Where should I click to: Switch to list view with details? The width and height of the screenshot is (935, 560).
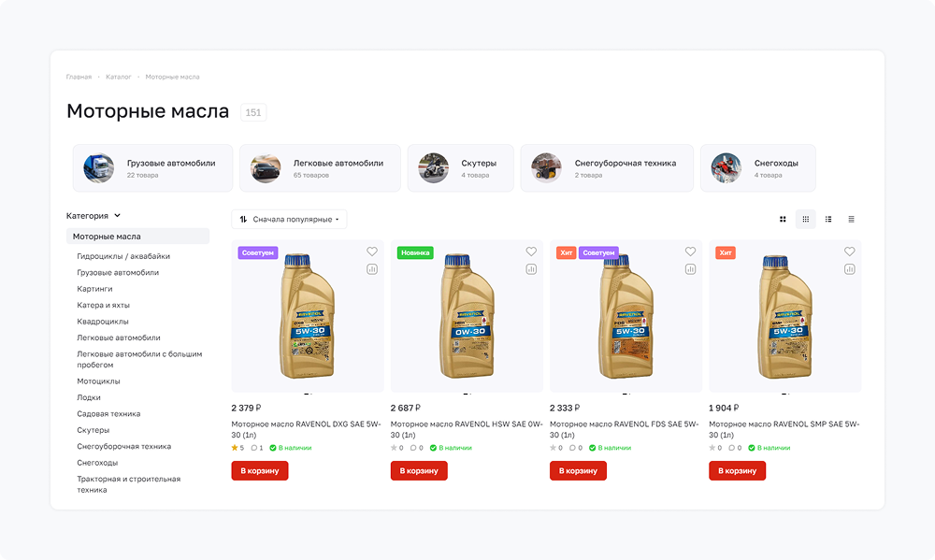click(828, 220)
